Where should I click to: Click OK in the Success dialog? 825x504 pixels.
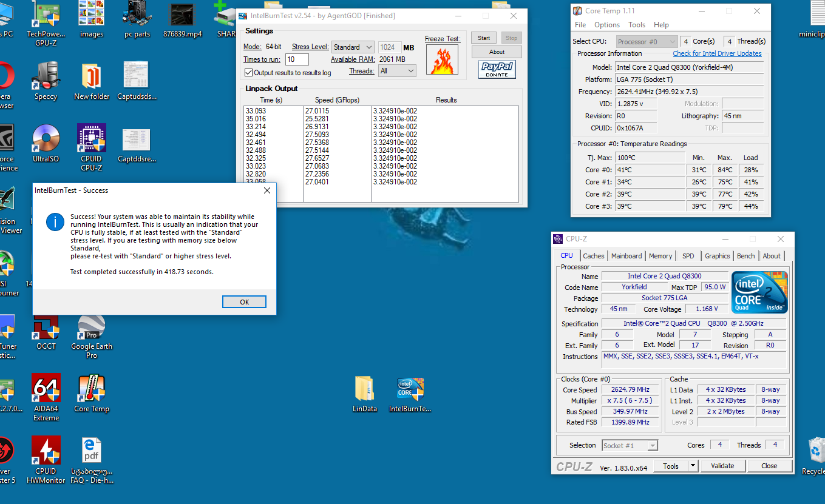pos(244,302)
